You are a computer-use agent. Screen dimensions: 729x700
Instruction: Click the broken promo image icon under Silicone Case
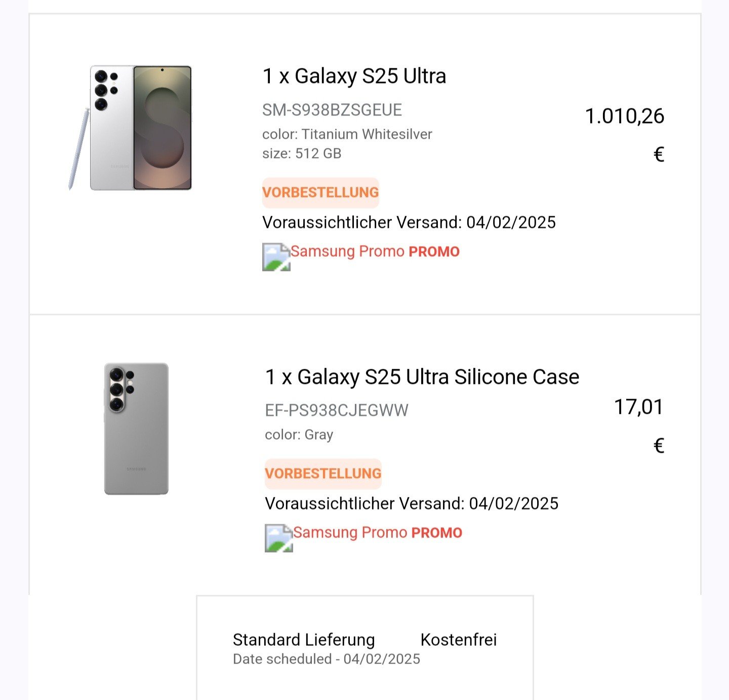point(278,538)
